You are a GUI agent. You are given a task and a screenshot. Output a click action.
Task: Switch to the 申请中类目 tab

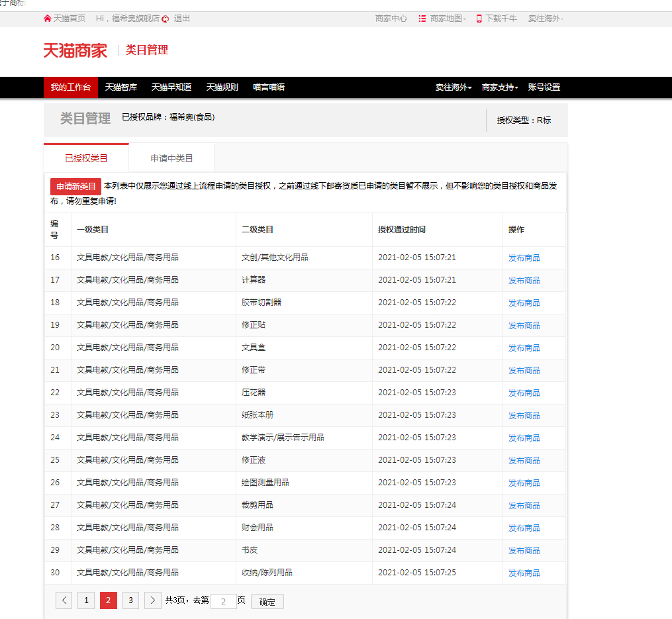[171, 158]
